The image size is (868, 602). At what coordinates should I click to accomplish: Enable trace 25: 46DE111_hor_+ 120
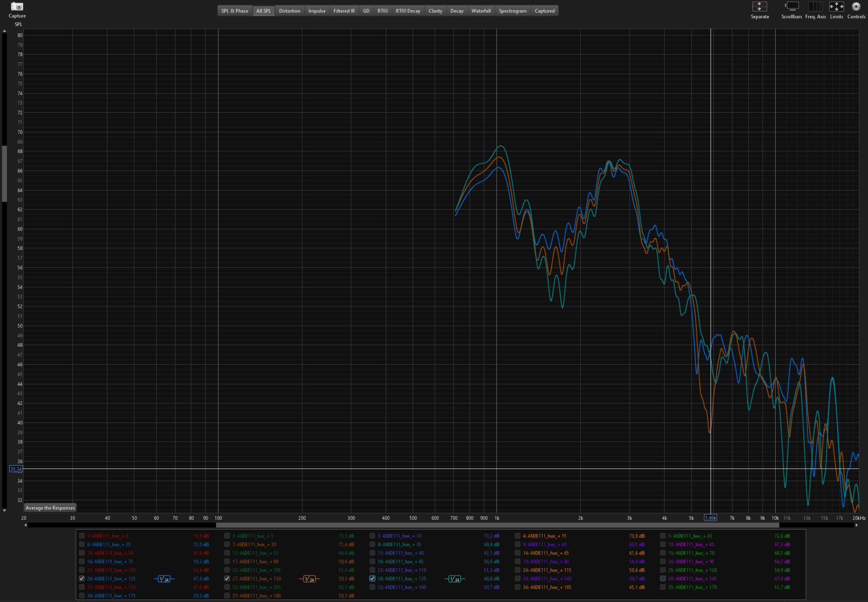[663, 570]
